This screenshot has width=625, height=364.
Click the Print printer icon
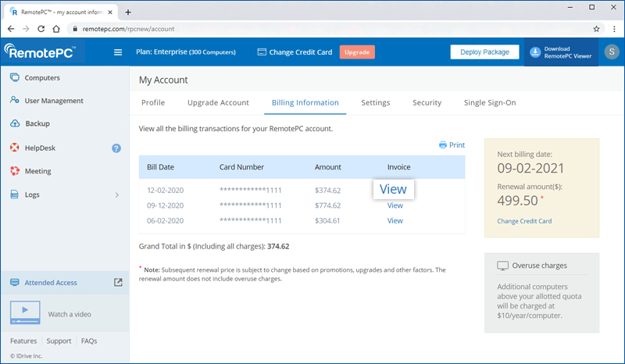(443, 145)
